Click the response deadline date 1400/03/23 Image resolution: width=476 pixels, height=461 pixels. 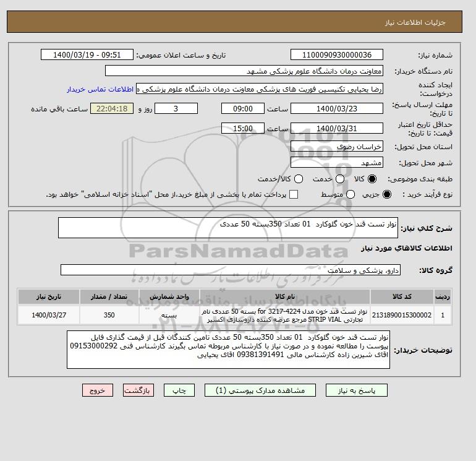337,108
